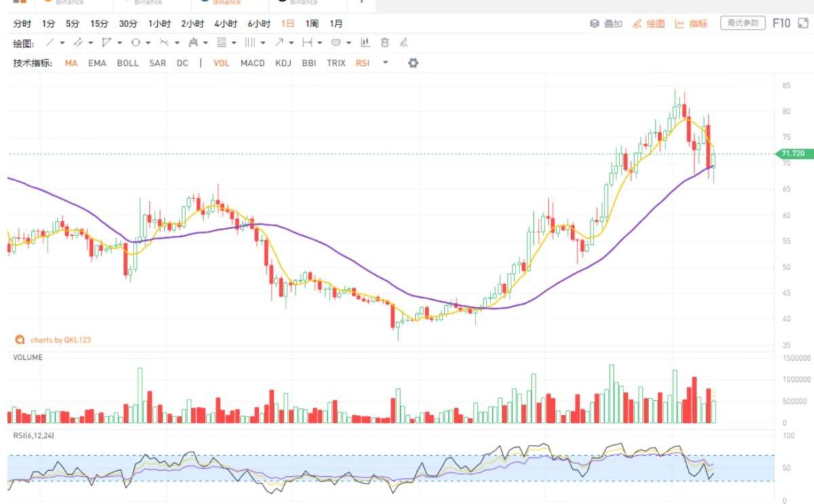This screenshot has width=814, height=504.
Task: Expand dropdown next to vertical lines tool
Action: (x=263, y=43)
